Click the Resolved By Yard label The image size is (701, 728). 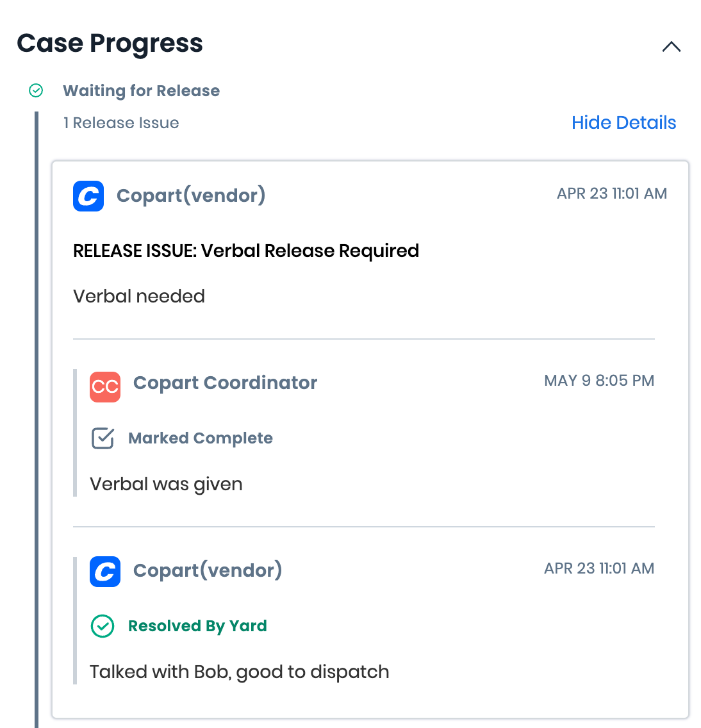point(197,626)
